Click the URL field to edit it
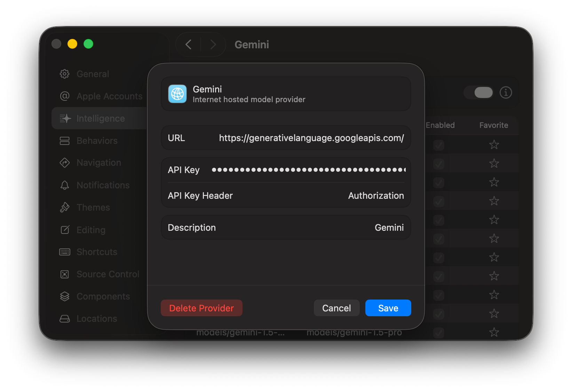The height and width of the screenshot is (392, 572). pos(311,138)
